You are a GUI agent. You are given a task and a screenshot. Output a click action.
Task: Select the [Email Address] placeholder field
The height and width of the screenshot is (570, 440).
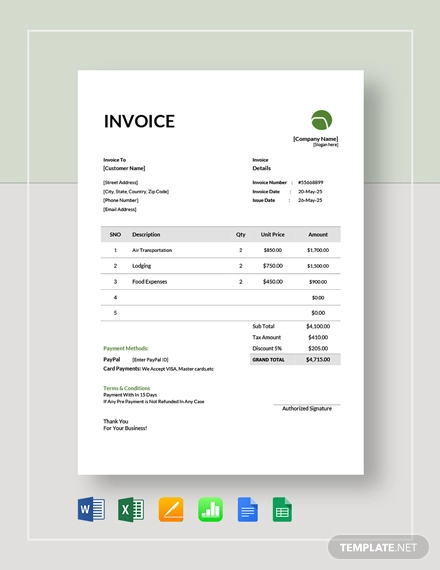tap(120, 209)
